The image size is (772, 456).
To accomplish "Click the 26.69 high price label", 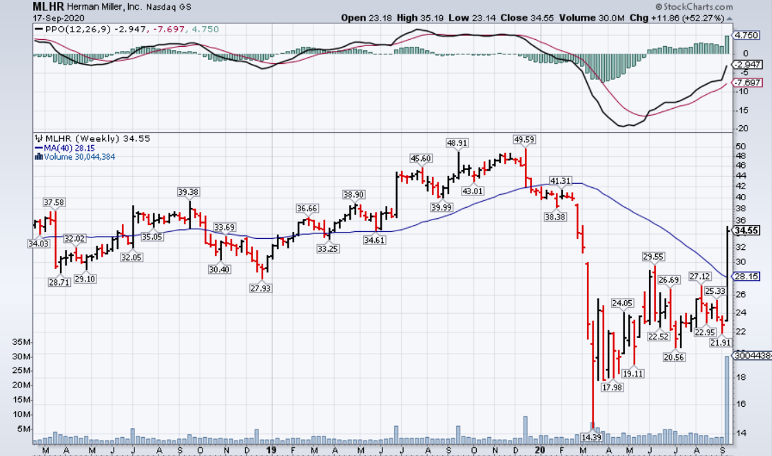I will point(669,280).
